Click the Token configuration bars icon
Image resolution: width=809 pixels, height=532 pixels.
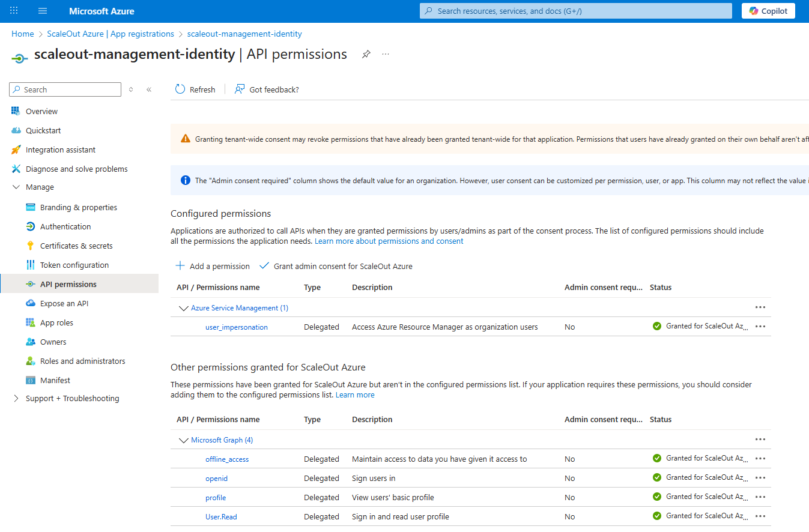[31, 265]
